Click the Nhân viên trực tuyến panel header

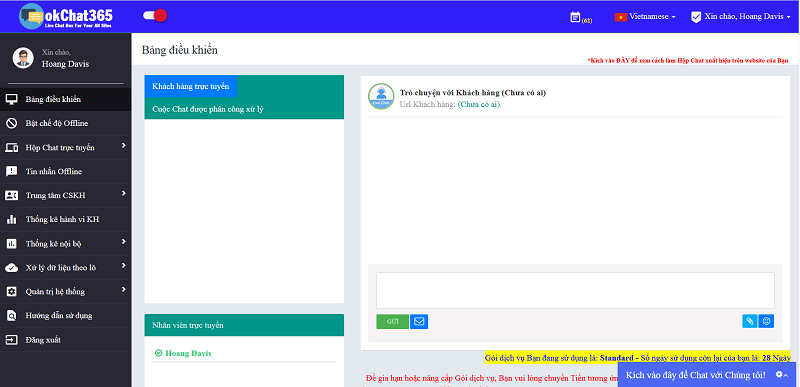pos(244,325)
